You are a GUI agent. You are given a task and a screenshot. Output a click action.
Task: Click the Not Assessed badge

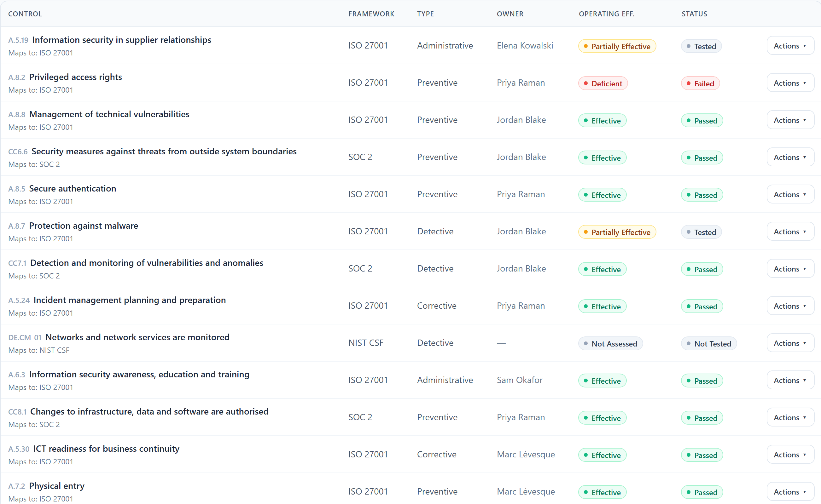(610, 344)
